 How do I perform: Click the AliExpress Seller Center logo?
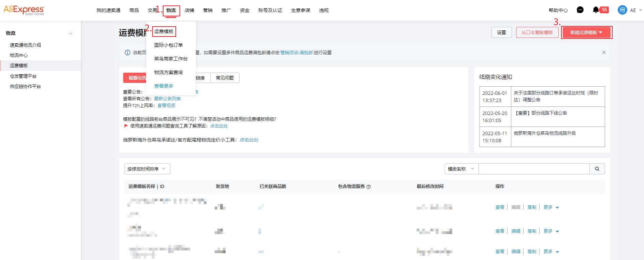(x=24, y=10)
